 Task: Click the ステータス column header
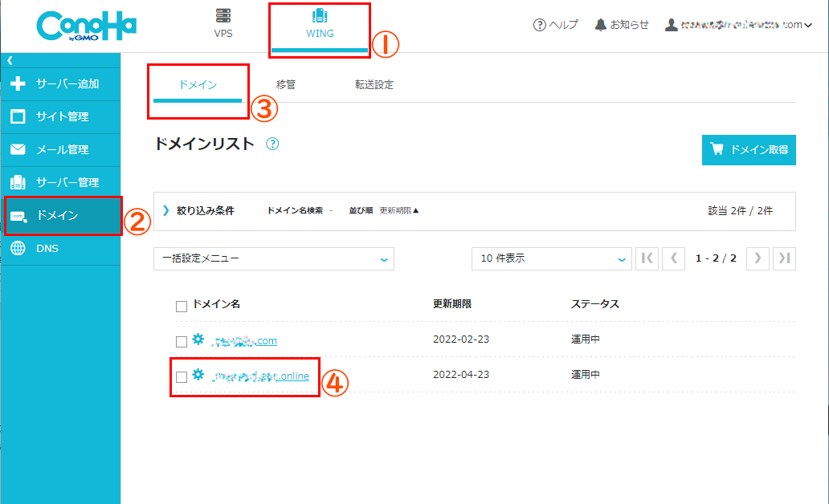594,304
